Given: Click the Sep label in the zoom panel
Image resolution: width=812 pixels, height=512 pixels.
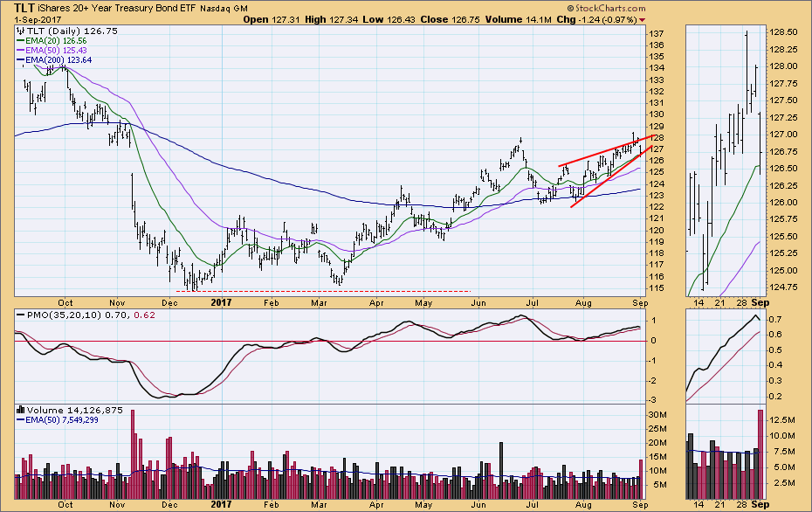Looking at the screenshot, I should point(761,301).
